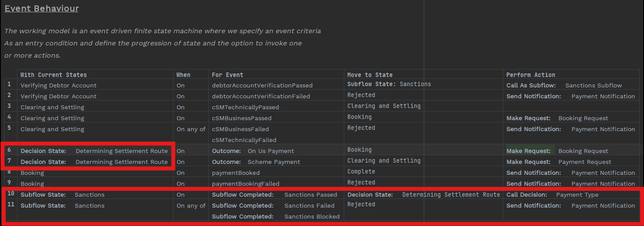Click the "Perform Action" column header

530,75
